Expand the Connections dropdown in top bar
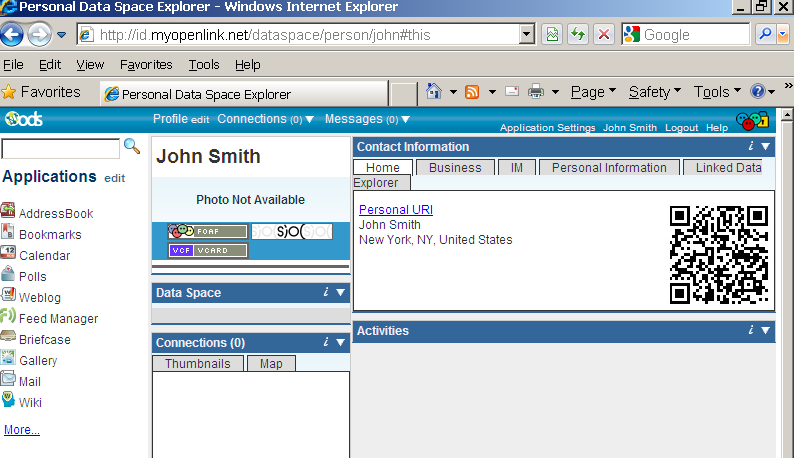 (309, 120)
